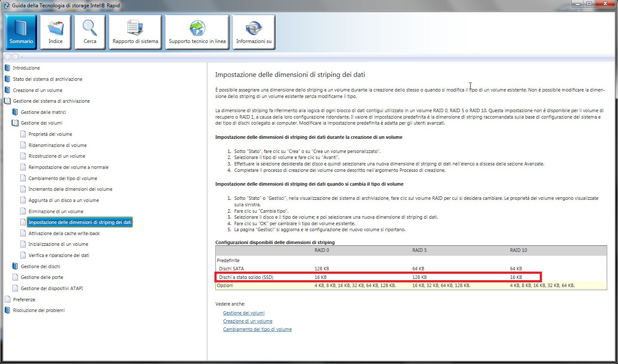Click the RAID 0 column header
The image size is (618, 364).
(322, 250)
